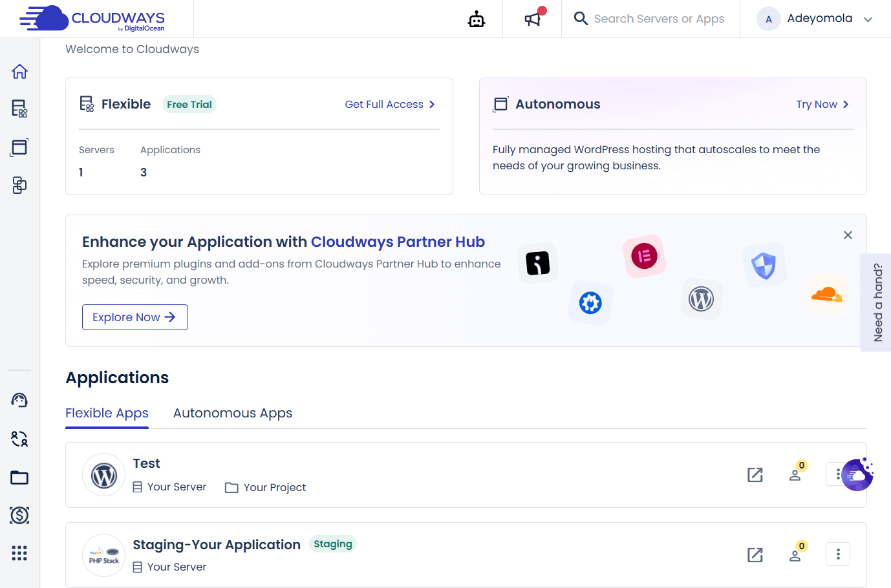Click the Servers count 1
Viewport: 891px width, 588px height.
click(81, 173)
